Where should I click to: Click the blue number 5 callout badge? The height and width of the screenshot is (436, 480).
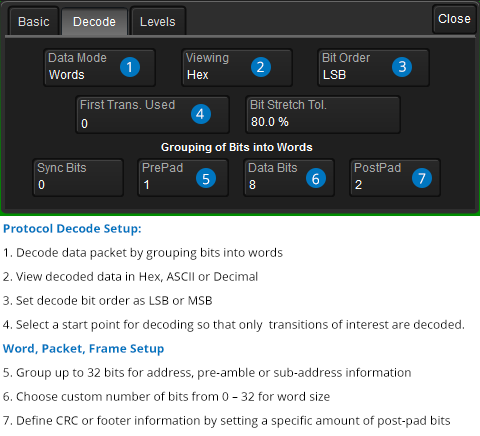tap(206, 178)
